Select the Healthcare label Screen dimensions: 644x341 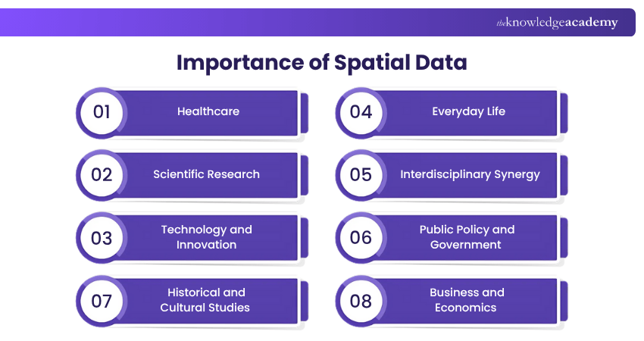(x=208, y=112)
